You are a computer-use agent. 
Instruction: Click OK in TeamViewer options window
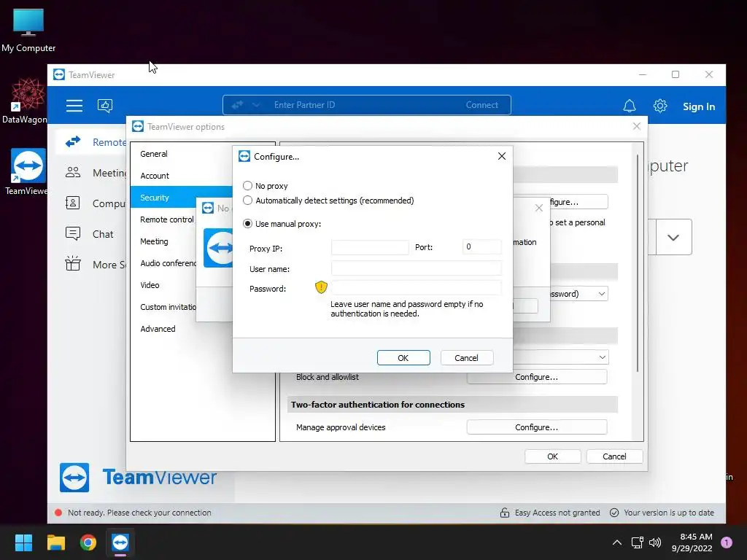(553, 456)
